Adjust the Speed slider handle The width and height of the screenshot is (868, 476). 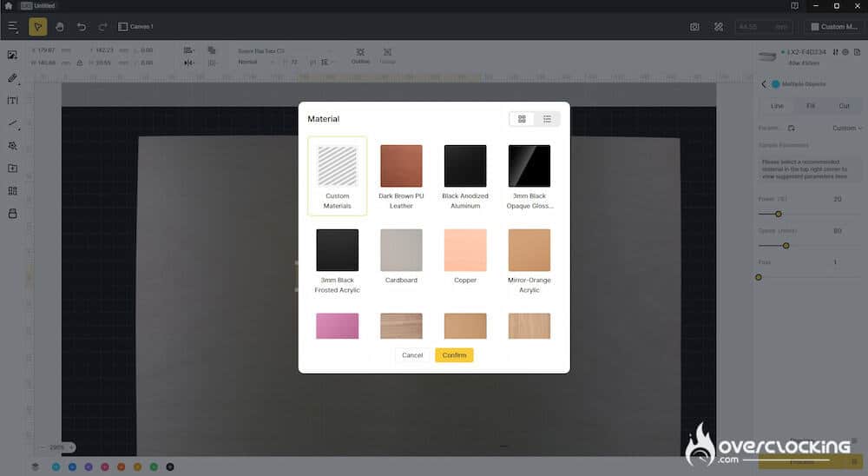[786, 246]
